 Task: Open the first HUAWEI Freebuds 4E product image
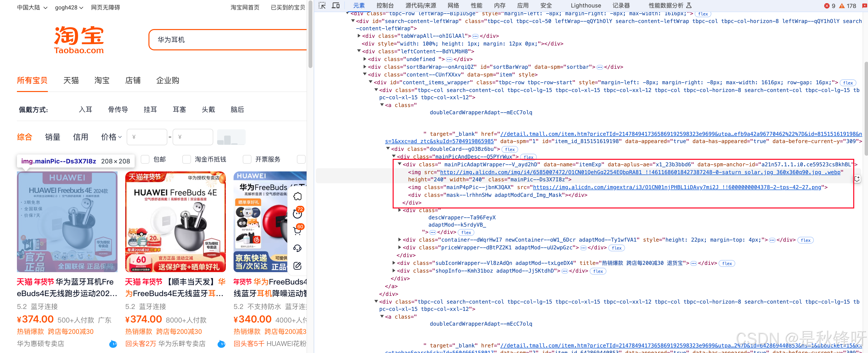coord(67,222)
